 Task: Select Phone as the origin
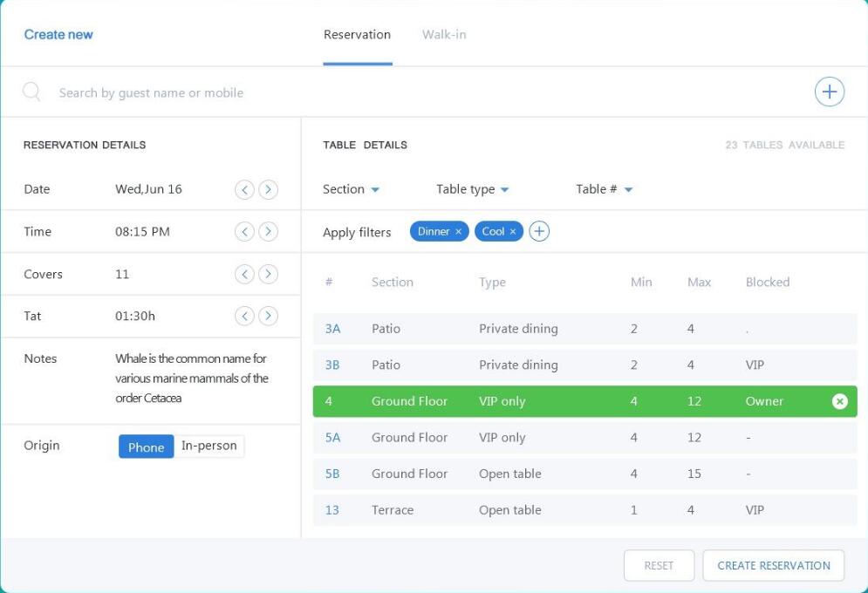click(146, 446)
